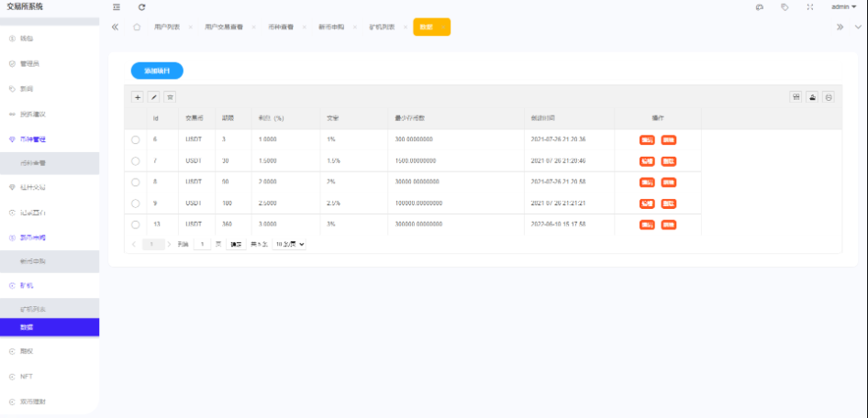Image resolution: width=868 pixels, height=418 pixels.
Task: Close the 新币申购 tab with its x
Action: click(355, 27)
